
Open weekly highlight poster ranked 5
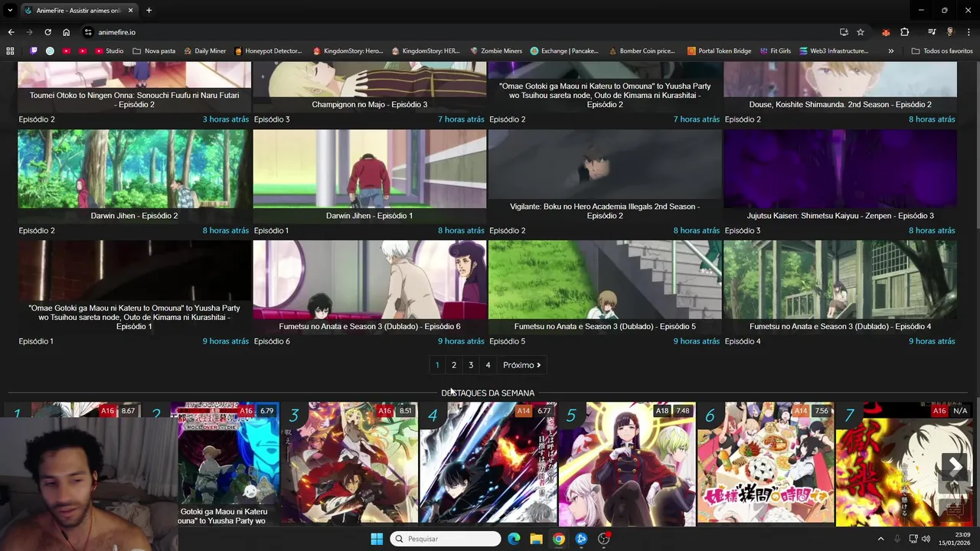pos(626,464)
